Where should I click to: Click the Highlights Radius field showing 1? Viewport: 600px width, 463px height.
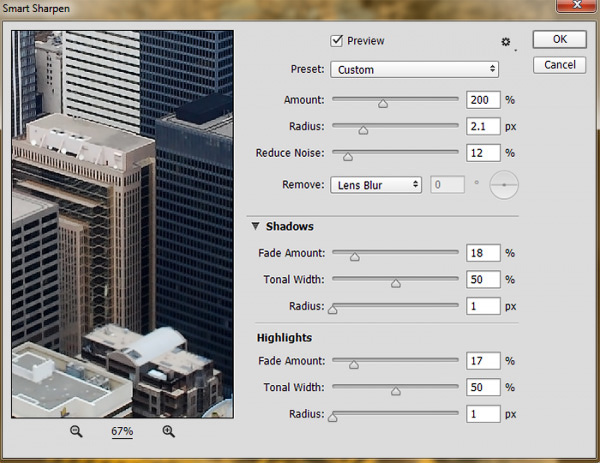pyautogui.click(x=483, y=414)
